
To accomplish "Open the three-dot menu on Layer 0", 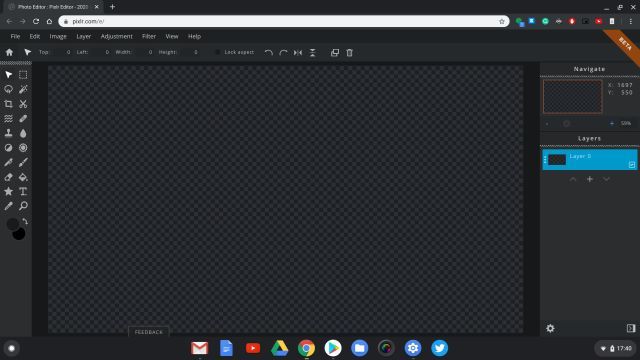I will [545, 160].
